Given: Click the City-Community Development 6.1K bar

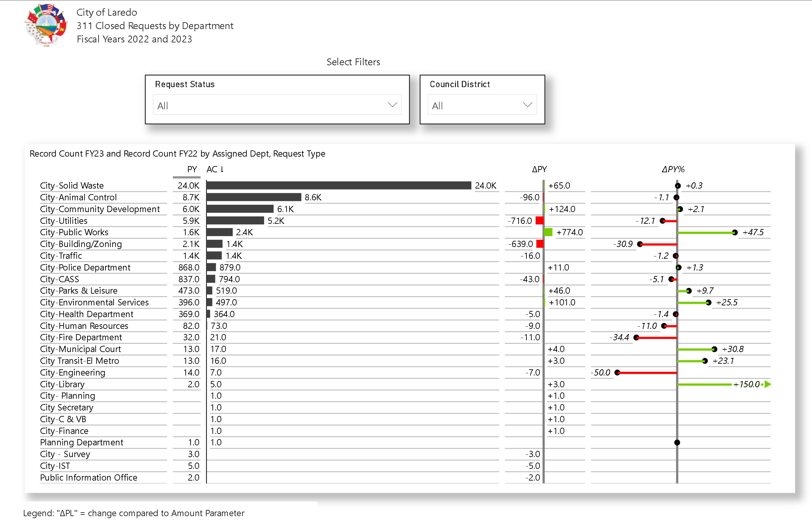Looking at the screenshot, I should 240,209.
